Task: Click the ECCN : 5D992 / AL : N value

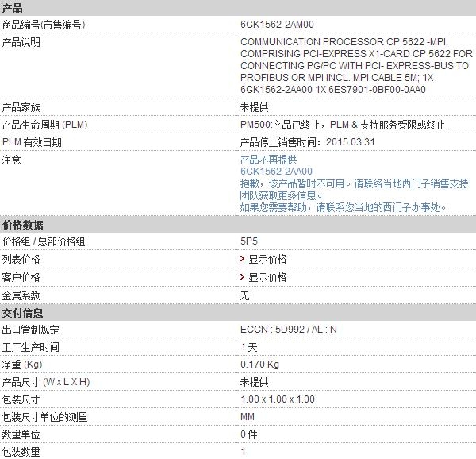Action: [x=289, y=330]
